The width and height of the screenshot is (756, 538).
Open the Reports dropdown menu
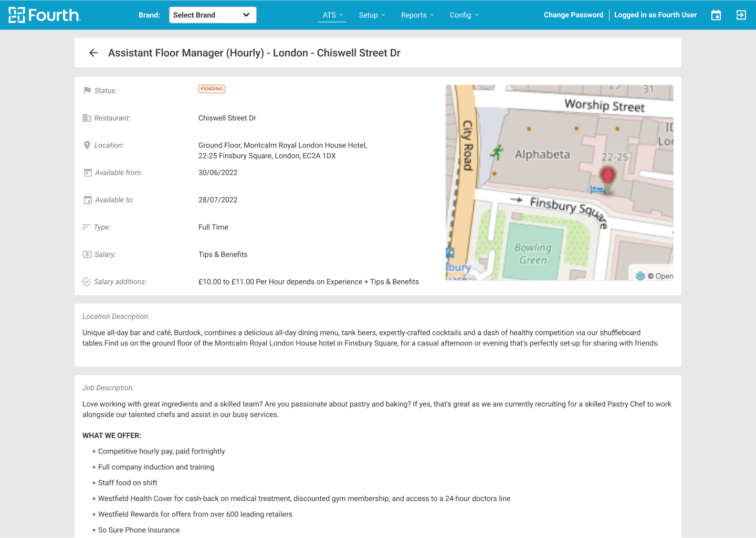[x=417, y=15]
